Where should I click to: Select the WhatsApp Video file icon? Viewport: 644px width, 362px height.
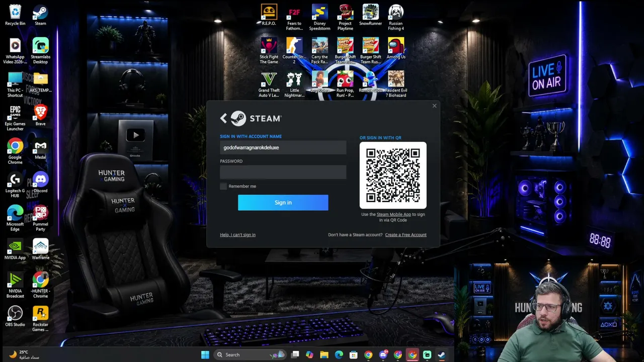(x=15, y=51)
